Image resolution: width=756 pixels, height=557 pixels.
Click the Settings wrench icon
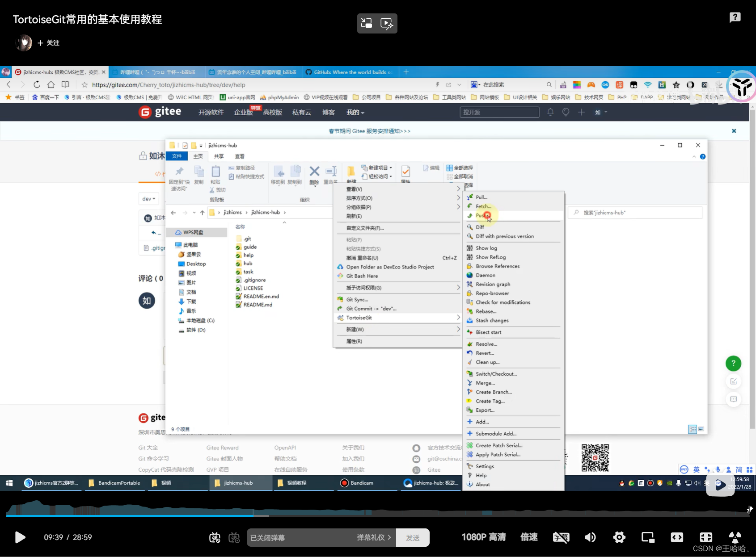pyautogui.click(x=470, y=466)
